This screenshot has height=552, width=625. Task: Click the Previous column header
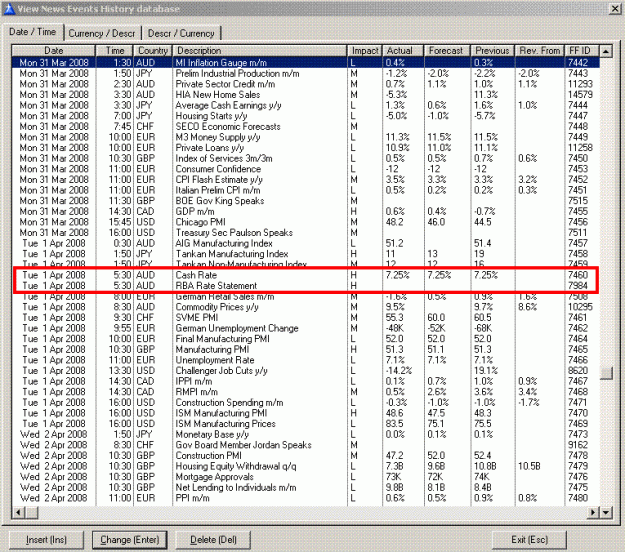pos(493,51)
